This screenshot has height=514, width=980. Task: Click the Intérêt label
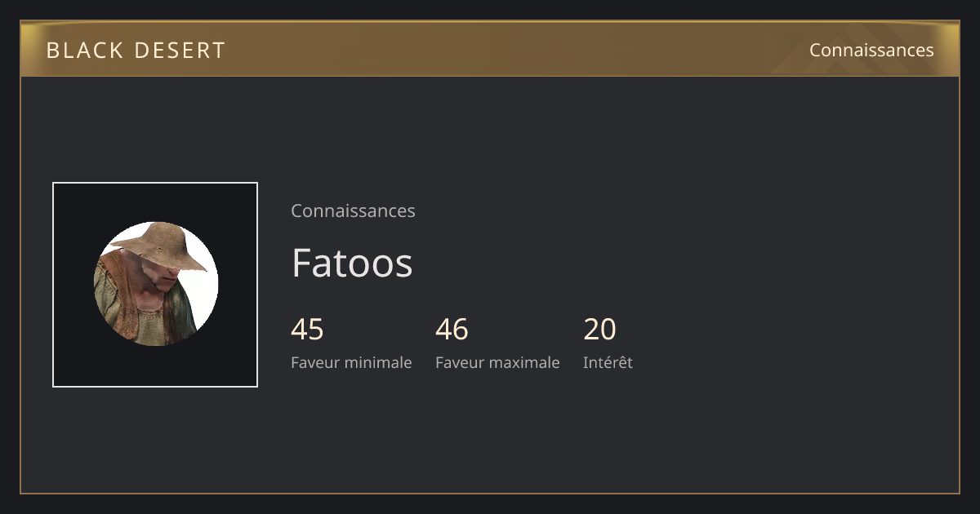pyautogui.click(x=608, y=362)
